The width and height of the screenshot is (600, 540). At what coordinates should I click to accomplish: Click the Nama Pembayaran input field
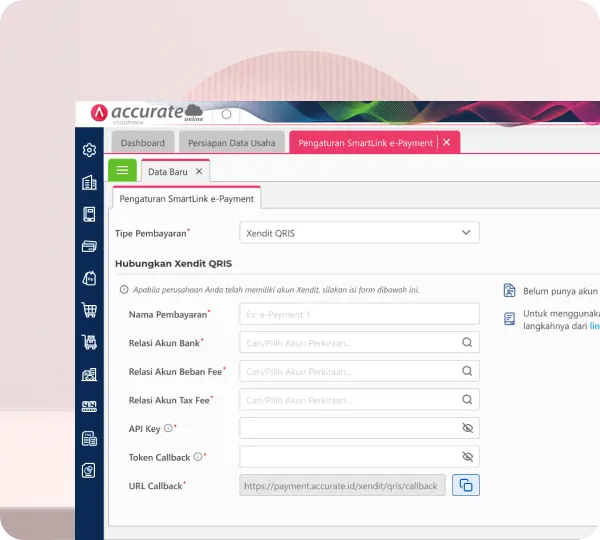tap(359, 314)
